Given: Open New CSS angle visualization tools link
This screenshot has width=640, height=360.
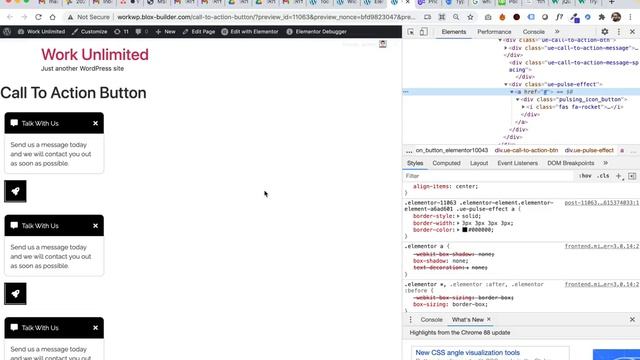Looking at the screenshot, I should 468,353.
